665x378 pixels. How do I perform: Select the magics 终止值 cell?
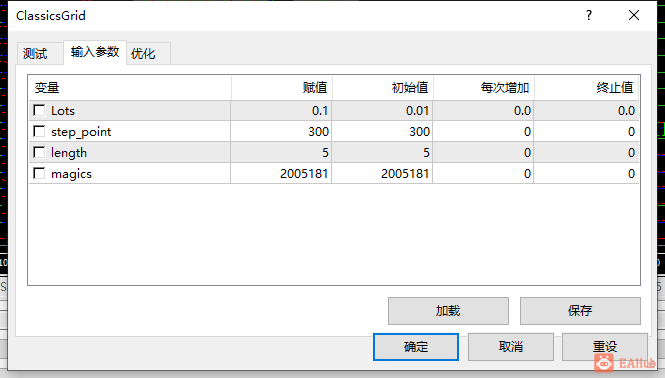pos(587,174)
